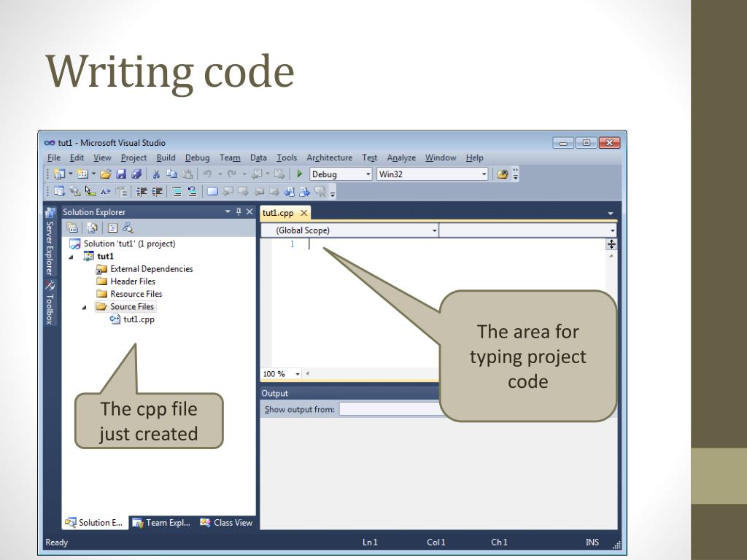The image size is (747, 560).
Task: Open the 100 % zoom dropdown
Action: click(x=298, y=374)
